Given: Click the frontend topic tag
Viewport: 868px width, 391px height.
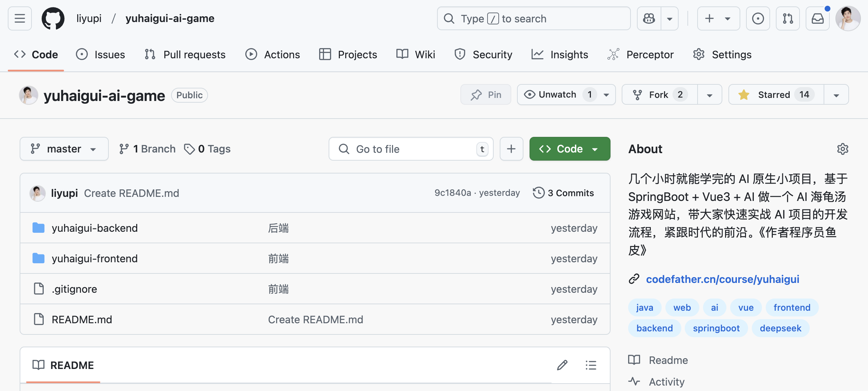Looking at the screenshot, I should pos(792,307).
